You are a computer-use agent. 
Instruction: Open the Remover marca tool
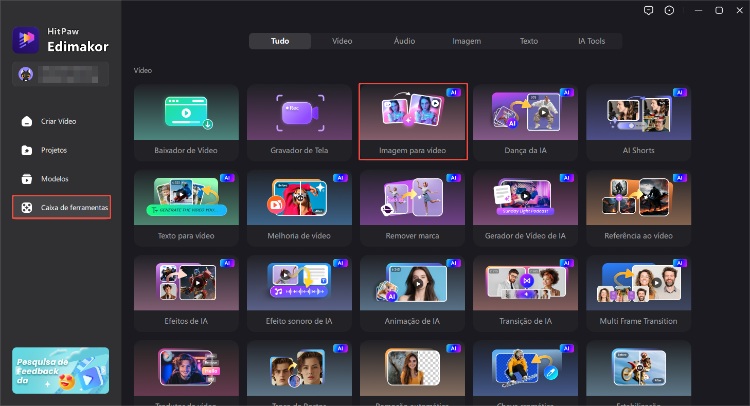pos(412,208)
